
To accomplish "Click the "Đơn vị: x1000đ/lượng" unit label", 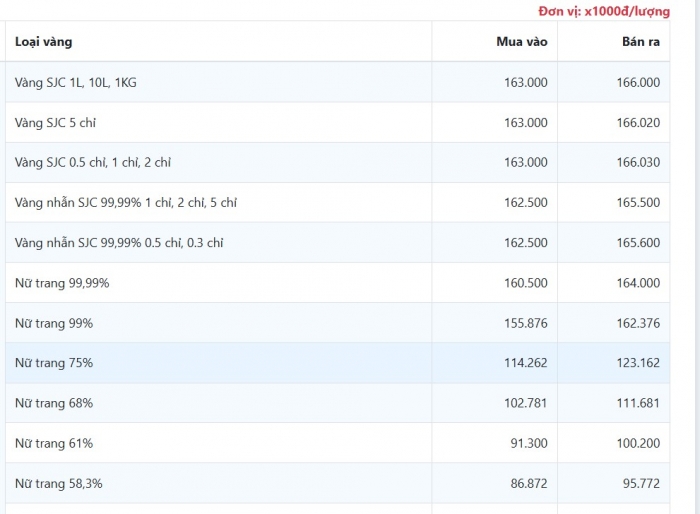I will click(604, 11).
